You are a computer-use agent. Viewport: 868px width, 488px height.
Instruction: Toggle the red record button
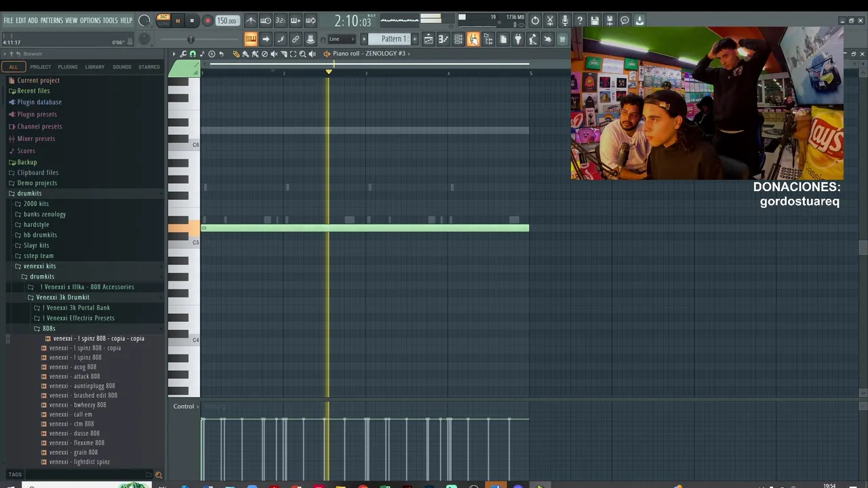pos(208,21)
